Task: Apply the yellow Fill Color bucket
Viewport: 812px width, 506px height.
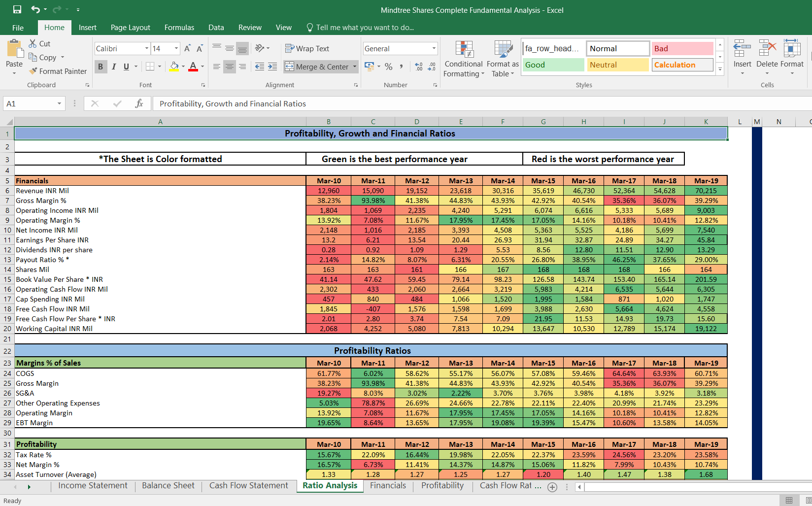Action: pyautogui.click(x=174, y=66)
